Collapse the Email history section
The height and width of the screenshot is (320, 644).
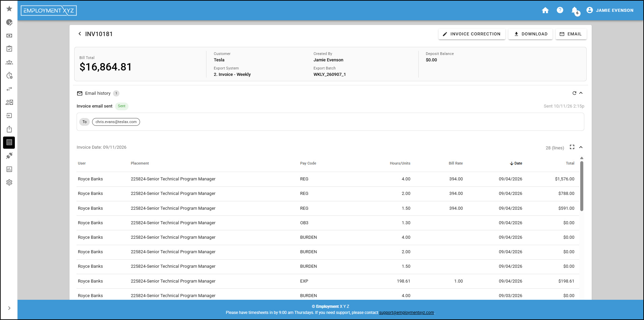(x=581, y=93)
